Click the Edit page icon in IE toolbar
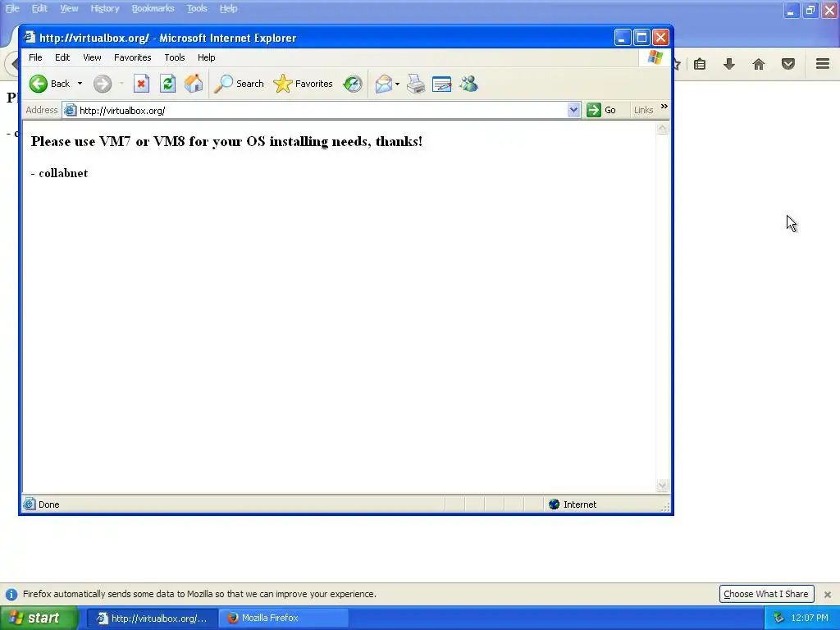840x630 pixels. point(442,84)
